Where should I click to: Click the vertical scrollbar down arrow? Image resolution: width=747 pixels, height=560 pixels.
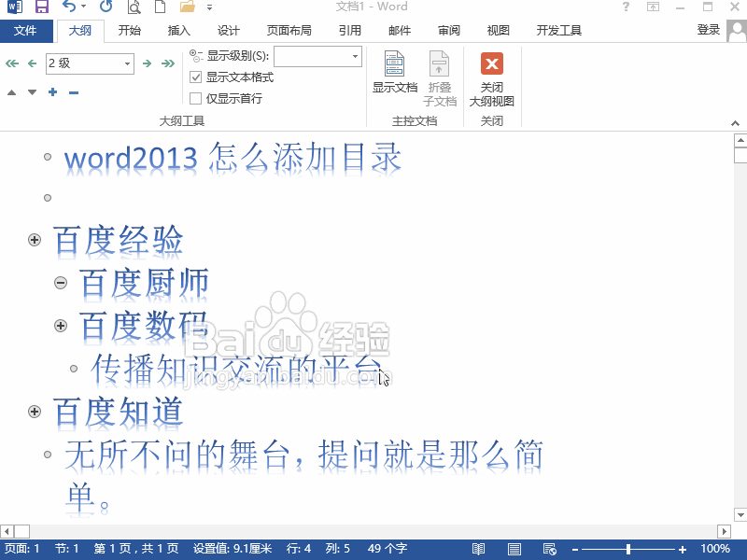point(740,515)
